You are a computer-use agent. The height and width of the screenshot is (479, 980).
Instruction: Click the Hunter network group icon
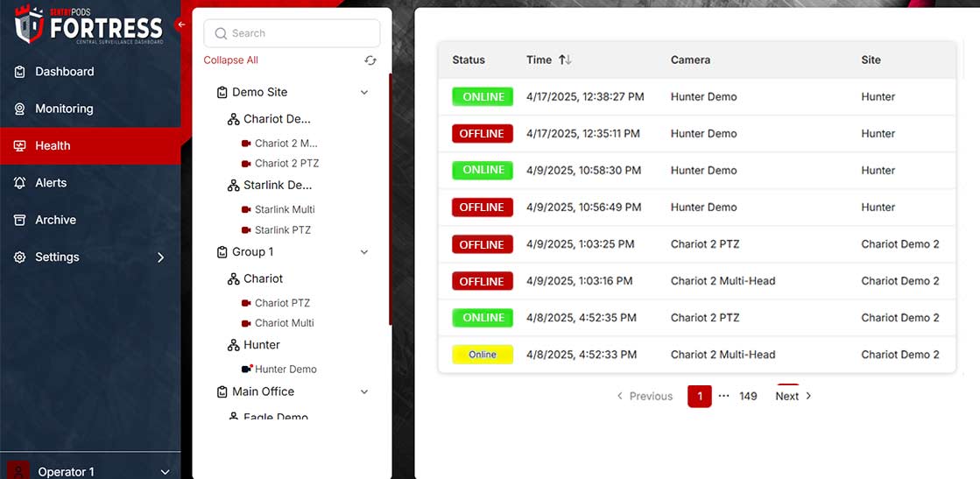(x=234, y=345)
